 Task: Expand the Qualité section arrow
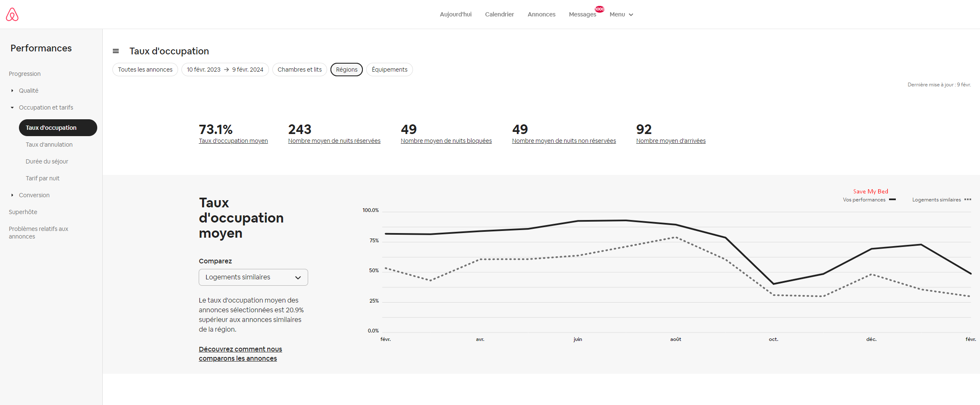click(x=12, y=91)
